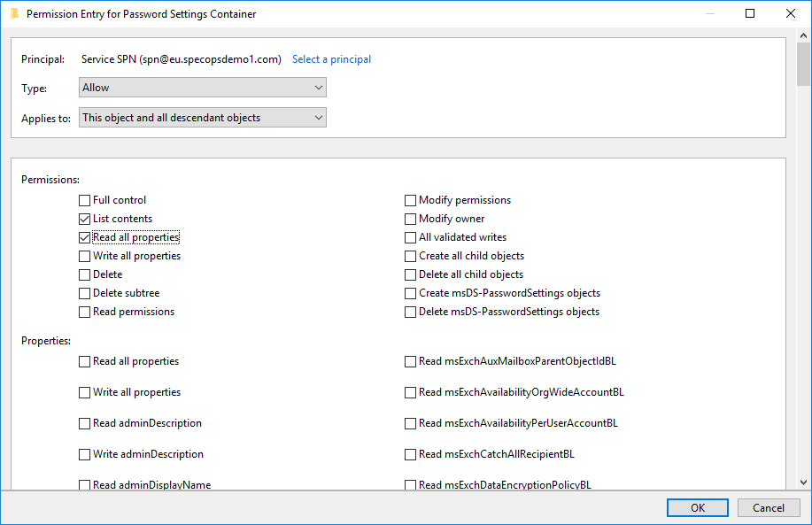Check Read msExchCatchAllRecipientBL property
This screenshot has height=525, width=812.
410,454
